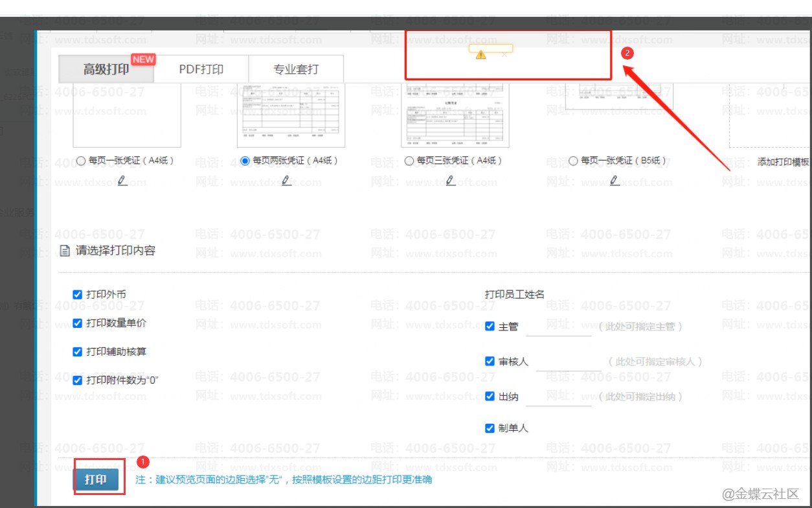
Task: Select 每页一张凭证（B5纸） radio option
Action: [x=573, y=161]
